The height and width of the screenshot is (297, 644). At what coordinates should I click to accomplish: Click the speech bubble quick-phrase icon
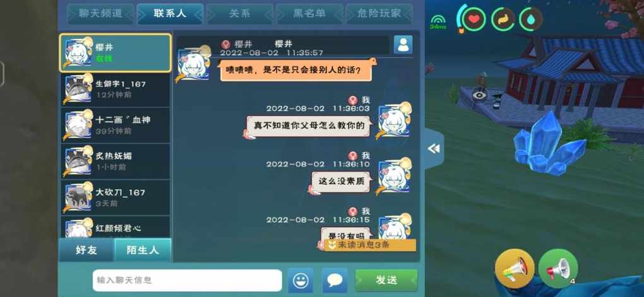335,281
